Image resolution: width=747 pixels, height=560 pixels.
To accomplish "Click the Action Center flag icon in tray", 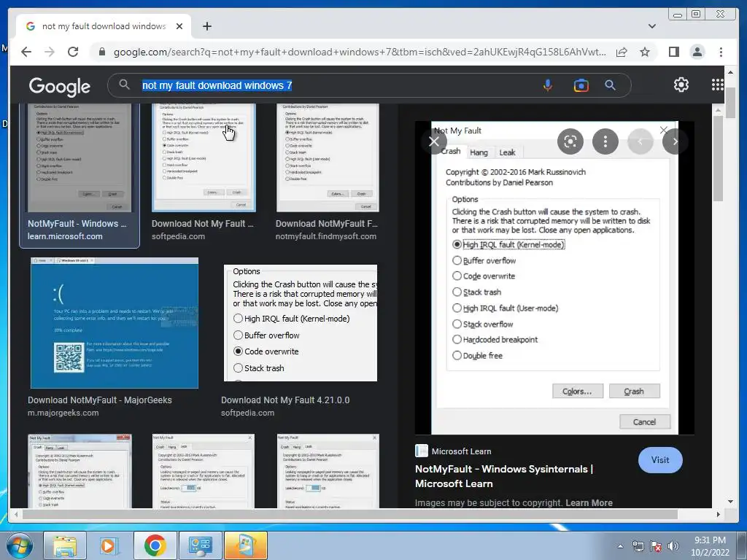I will 656,546.
